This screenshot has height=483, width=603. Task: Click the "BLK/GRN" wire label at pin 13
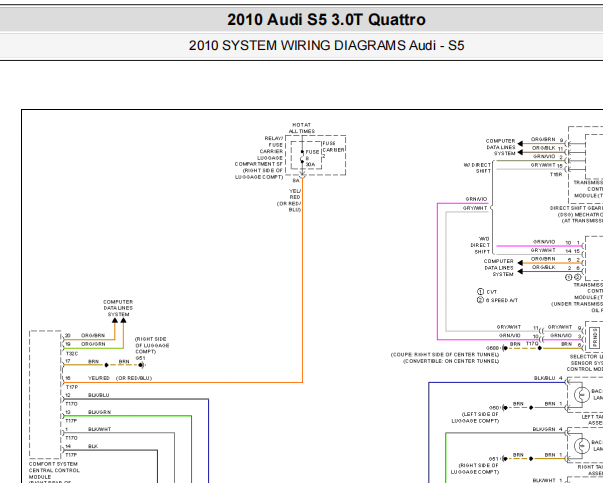click(x=99, y=412)
